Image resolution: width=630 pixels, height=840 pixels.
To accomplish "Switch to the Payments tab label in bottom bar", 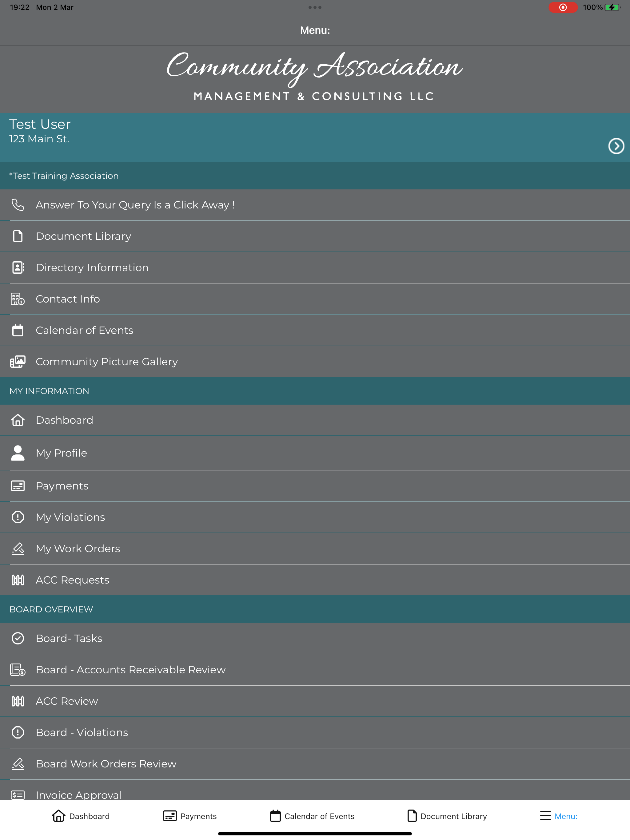I will click(x=198, y=816).
